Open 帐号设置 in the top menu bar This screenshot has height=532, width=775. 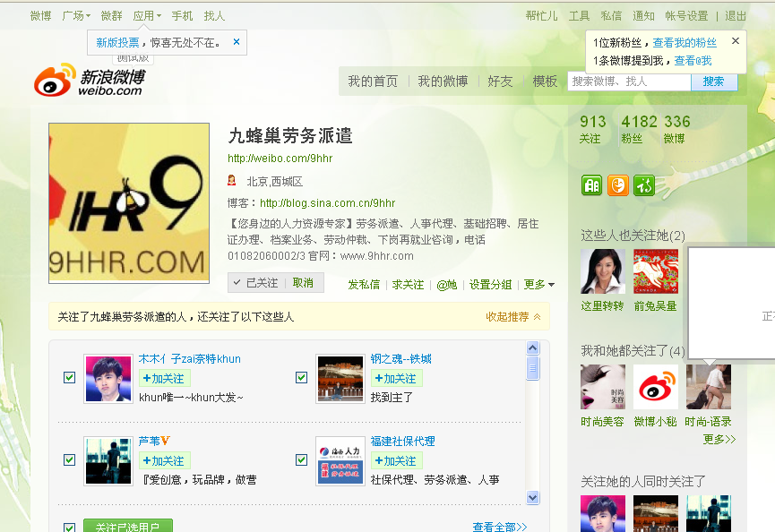pos(687,15)
